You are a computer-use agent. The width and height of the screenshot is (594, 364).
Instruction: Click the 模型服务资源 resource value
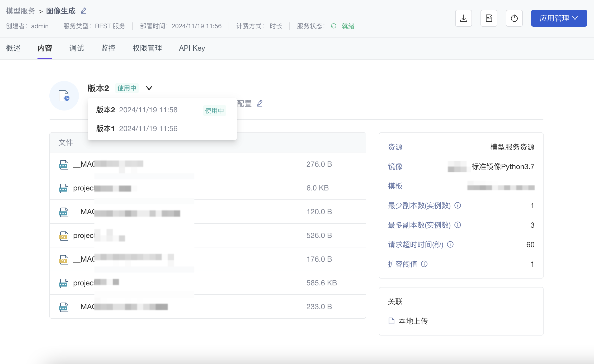pyautogui.click(x=512, y=147)
